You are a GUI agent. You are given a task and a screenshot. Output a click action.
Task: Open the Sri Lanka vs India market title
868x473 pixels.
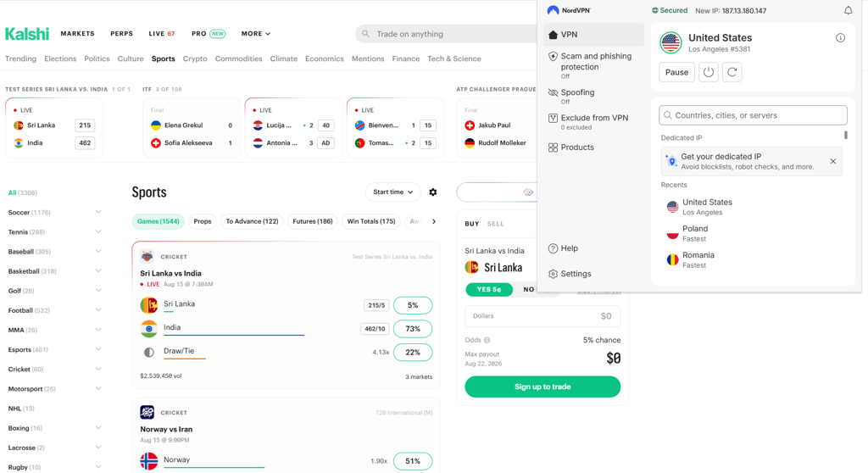[170, 273]
